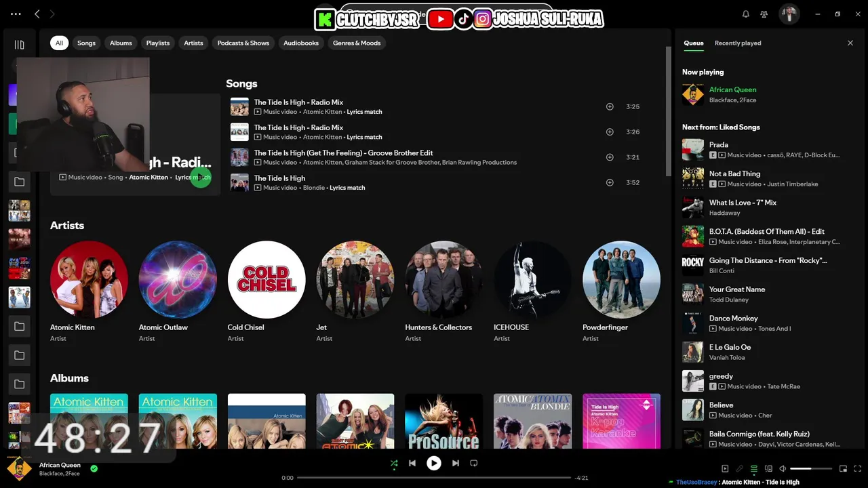Open the Atomic Outlaw artist card
868x488 pixels.
click(178, 291)
